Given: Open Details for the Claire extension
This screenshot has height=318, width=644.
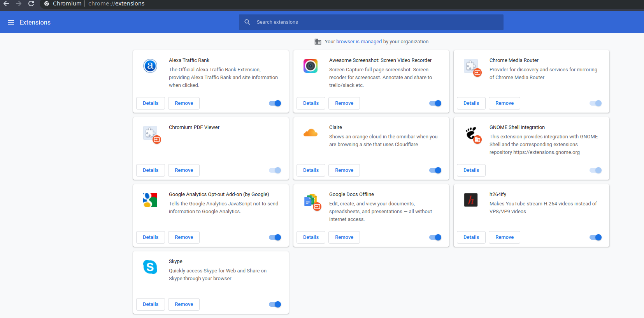Looking at the screenshot, I should coord(311,170).
